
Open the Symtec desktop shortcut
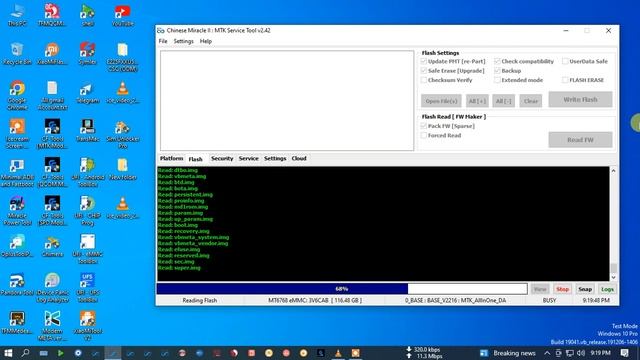[x=87, y=54]
